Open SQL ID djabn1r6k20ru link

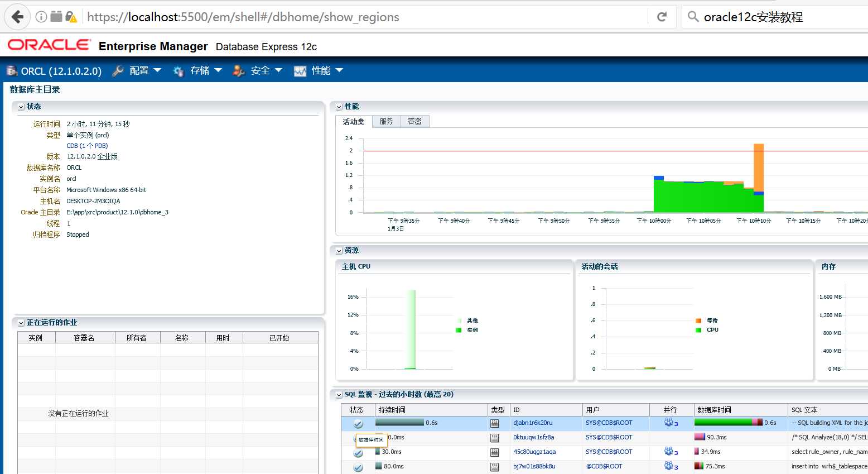(x=533, y=423)
